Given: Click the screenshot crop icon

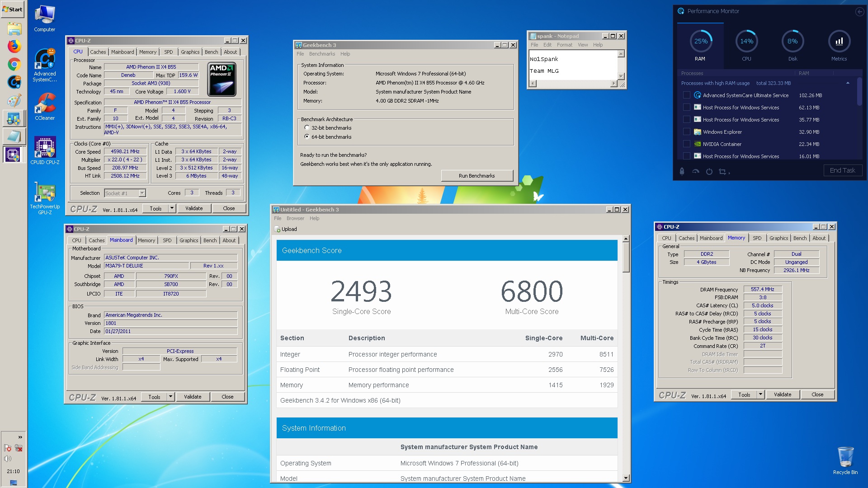Looking at the screenshot, I should pyautogui.click(x=722, y=171).
